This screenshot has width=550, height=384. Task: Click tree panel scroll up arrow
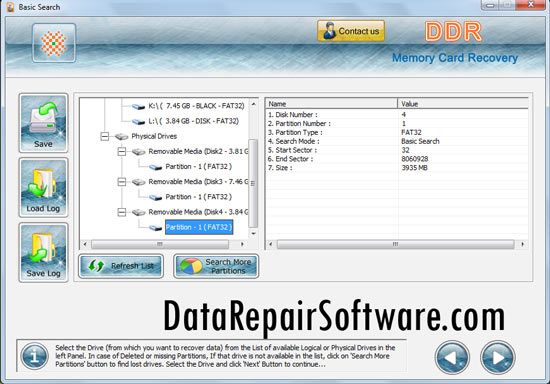click(x=253, y=105)
